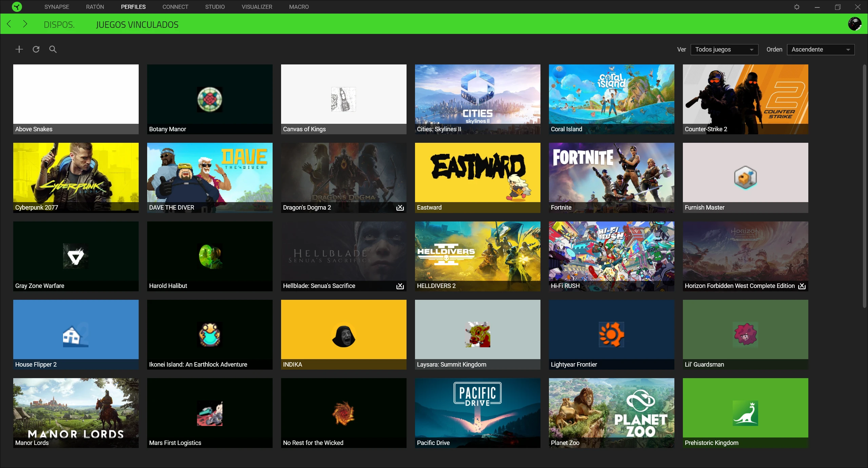
Task: Click No Rest for the Wicked swirl icon
Action: coord(343,413)
